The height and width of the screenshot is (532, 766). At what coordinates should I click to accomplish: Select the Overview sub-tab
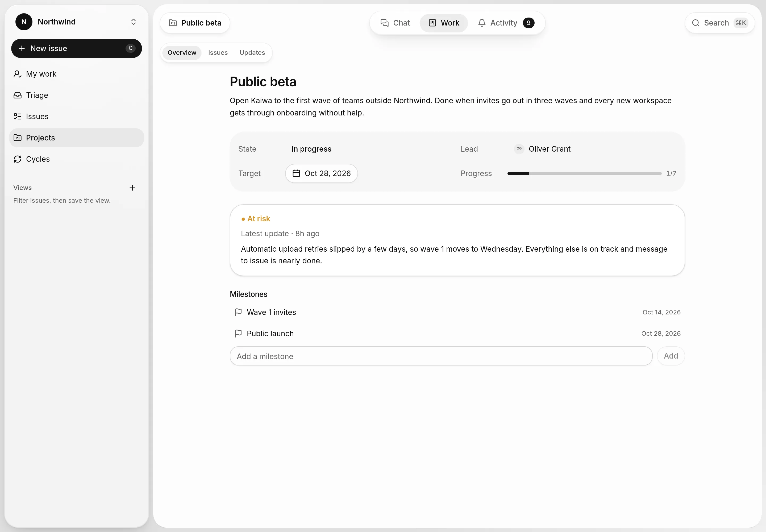pos(182,53)
